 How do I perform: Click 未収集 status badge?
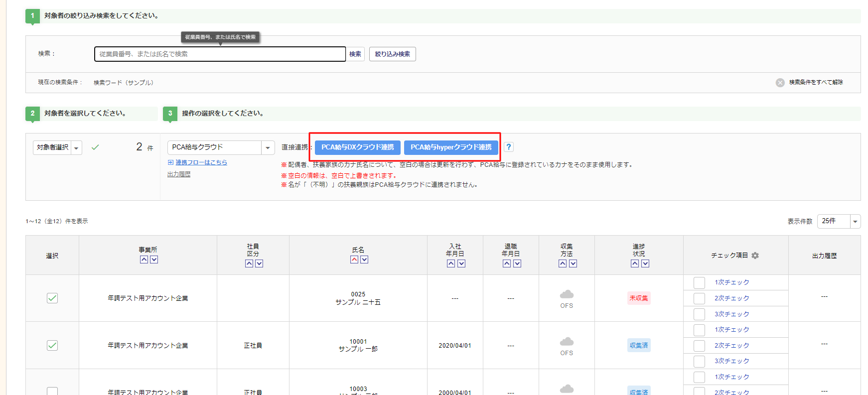(639, 298)
